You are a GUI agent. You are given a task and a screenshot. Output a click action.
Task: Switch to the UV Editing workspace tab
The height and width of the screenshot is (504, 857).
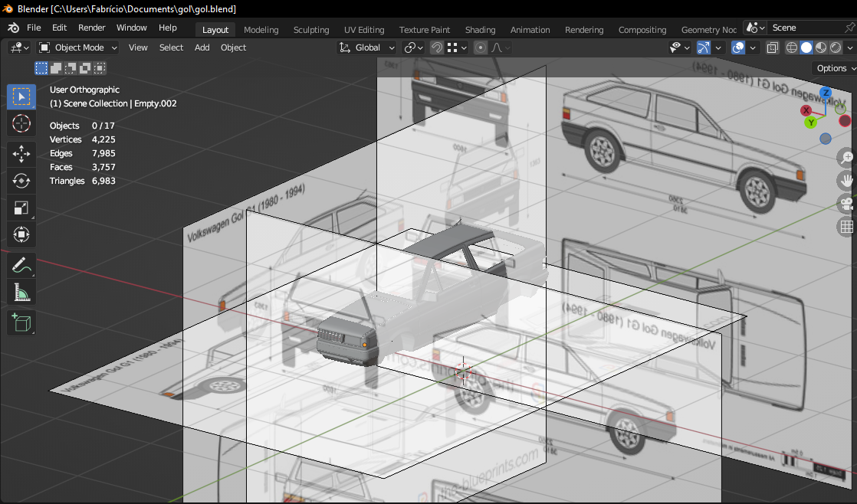[x=364, y=30]
